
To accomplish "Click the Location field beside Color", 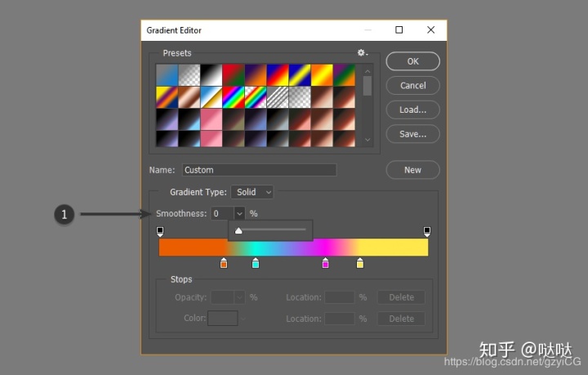I will (340, 319).
